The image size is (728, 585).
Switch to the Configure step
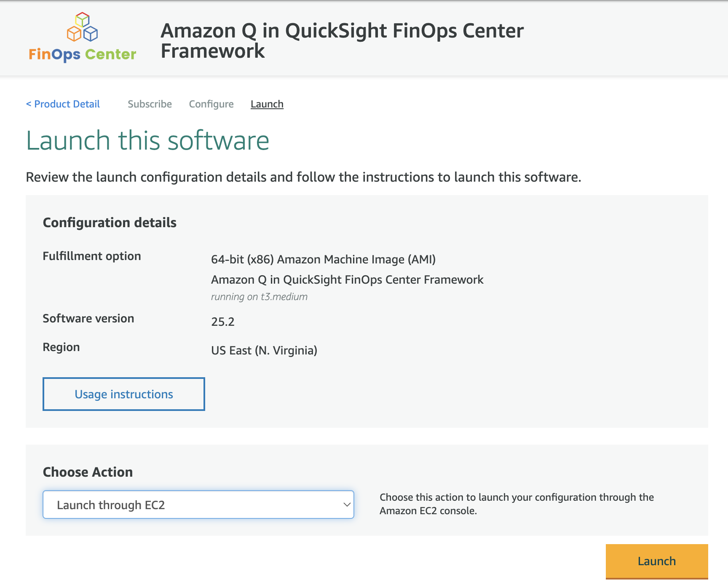(211, 104)
